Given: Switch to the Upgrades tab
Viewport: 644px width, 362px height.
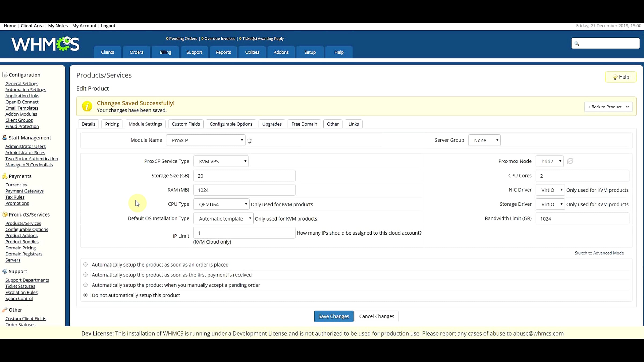Looking at the screenshot, I should pyautogui.click(x=272, y=124).
